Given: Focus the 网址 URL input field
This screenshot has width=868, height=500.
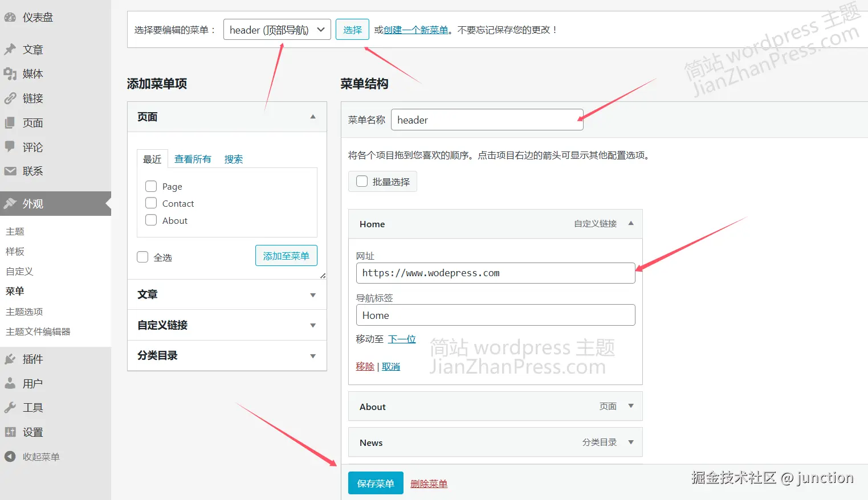Looking at the screenshot, I should pyautogui.click(x=495, y=273).
